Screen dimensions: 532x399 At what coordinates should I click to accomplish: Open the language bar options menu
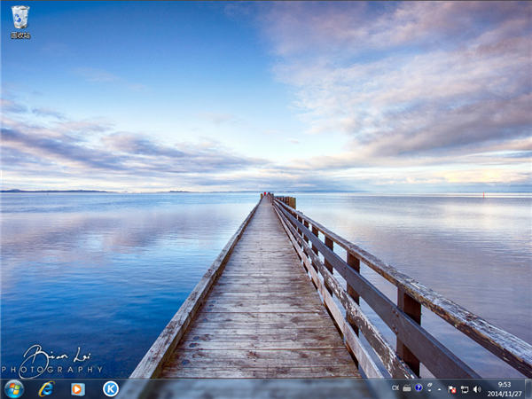pos(429,388)
